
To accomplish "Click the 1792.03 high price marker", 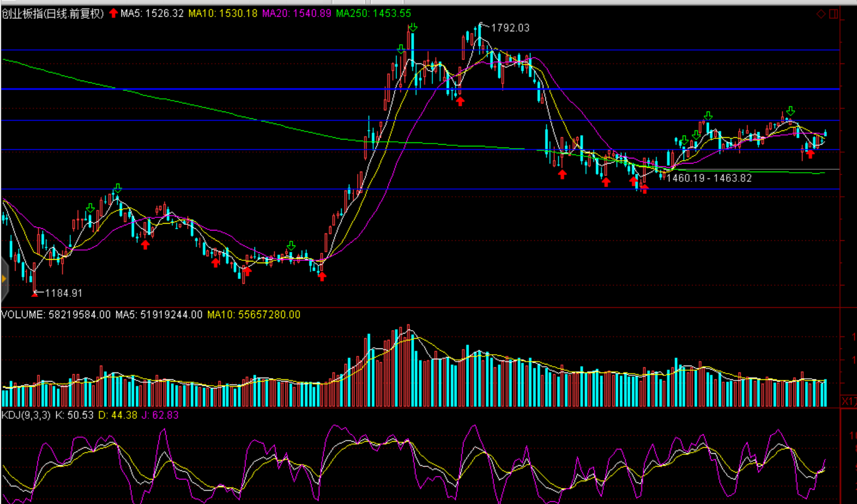I will [510, 28].
